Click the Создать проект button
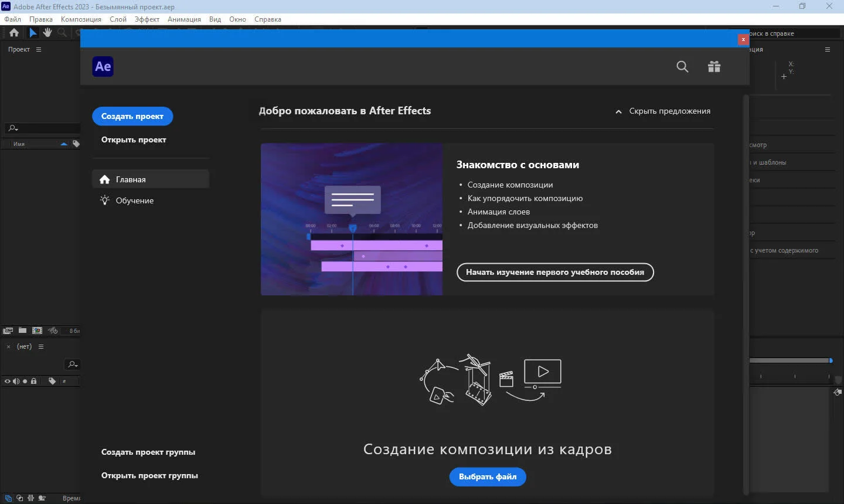Viewport: 844px width, 504px height. pos(132,116)
